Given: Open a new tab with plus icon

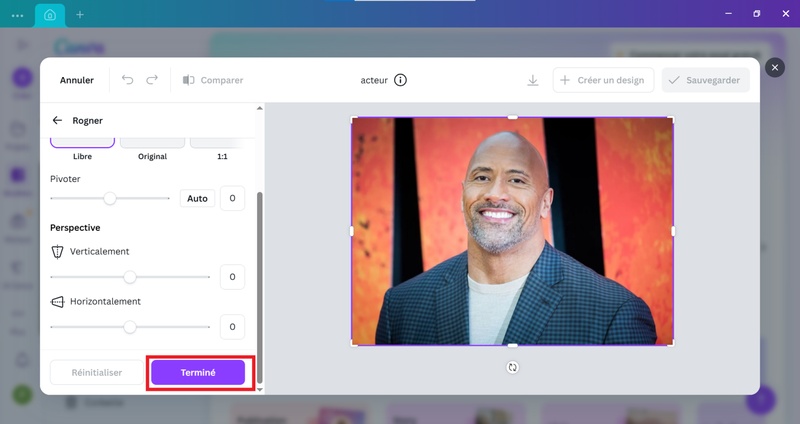Looking at the screenshot, I should [80, 15].
